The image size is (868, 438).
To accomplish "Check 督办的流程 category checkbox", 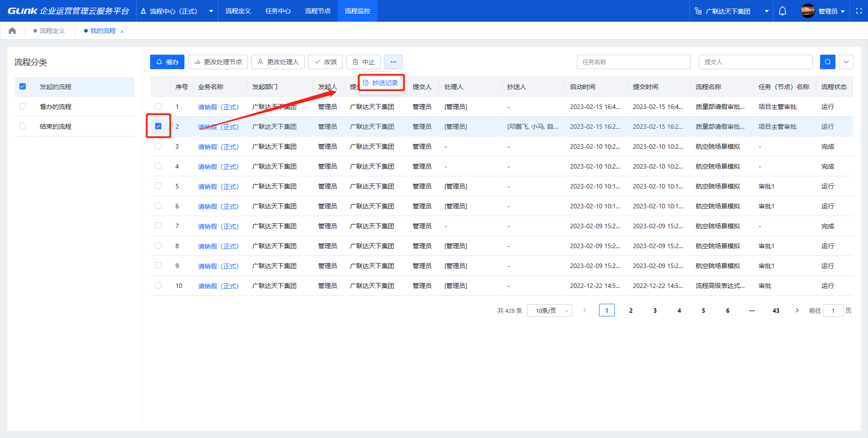I will tap(23, 106).
